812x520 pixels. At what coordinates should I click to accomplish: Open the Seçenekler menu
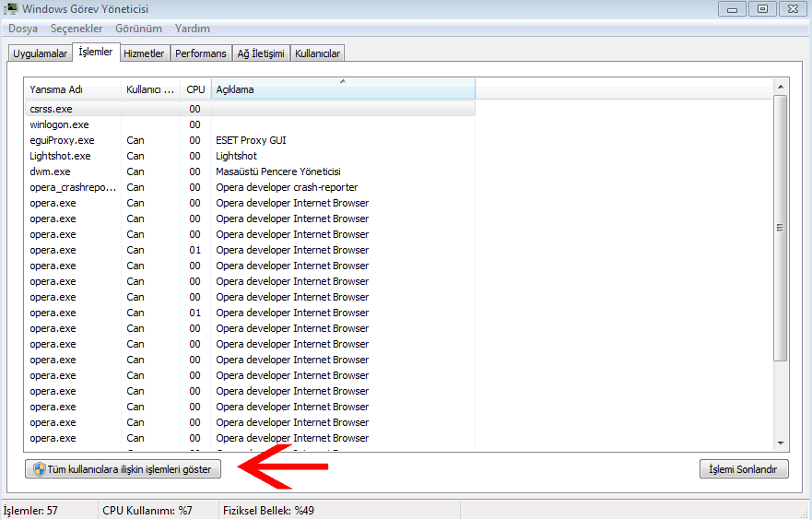coord(76,29)
